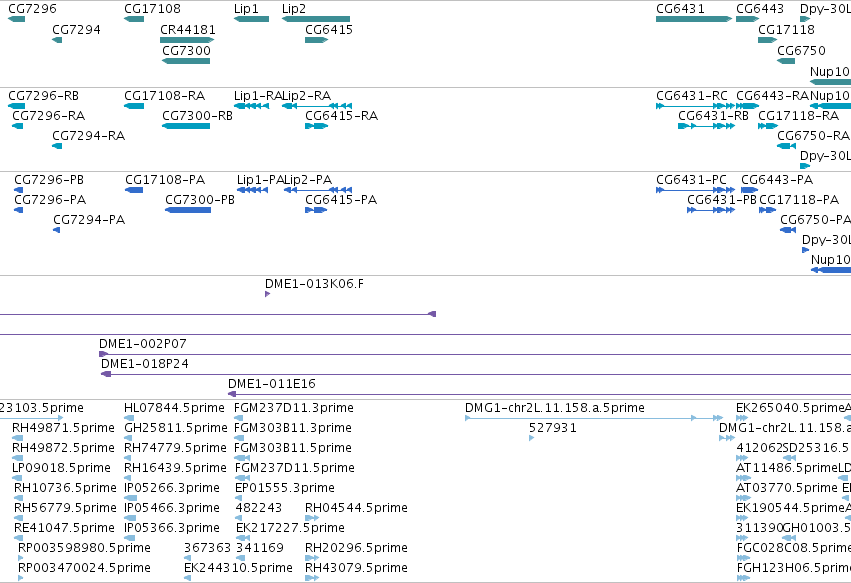The image size is (851, 583).
Task: Click the CG17108-RA transcript
Action: pos(134,106)
